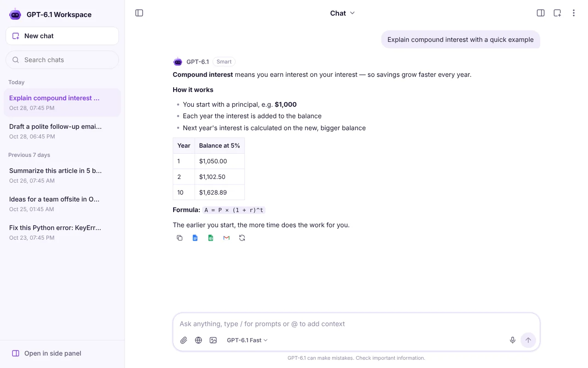Open the split view panel icon

541,13
